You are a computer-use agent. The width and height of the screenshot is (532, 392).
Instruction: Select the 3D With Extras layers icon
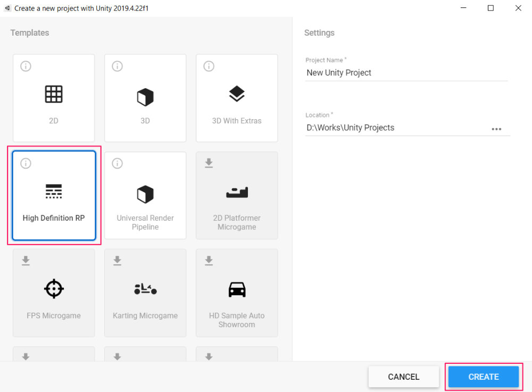(x=237, y=94)
